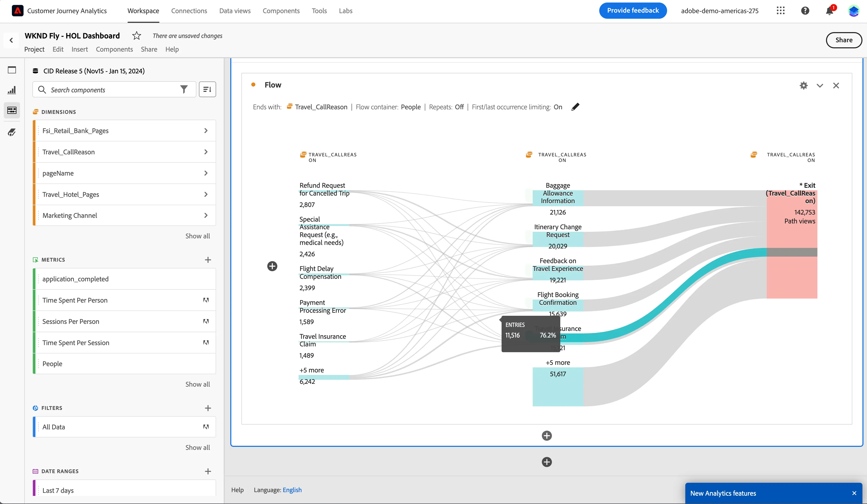This screenshot has width=867, height=504.
Task: Open the help question mark icon
Action: point(805,11)
